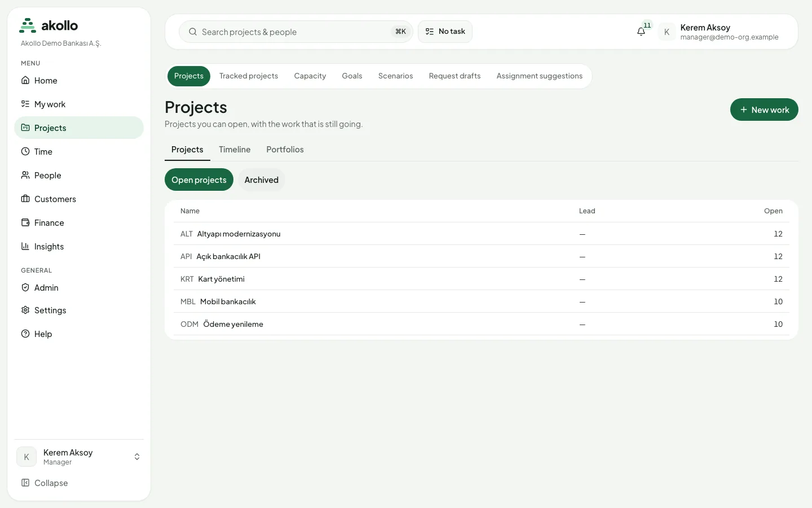Click open count 10 for Mobil bankacılık
Screen dimensions: 812x508
(778, 301)
